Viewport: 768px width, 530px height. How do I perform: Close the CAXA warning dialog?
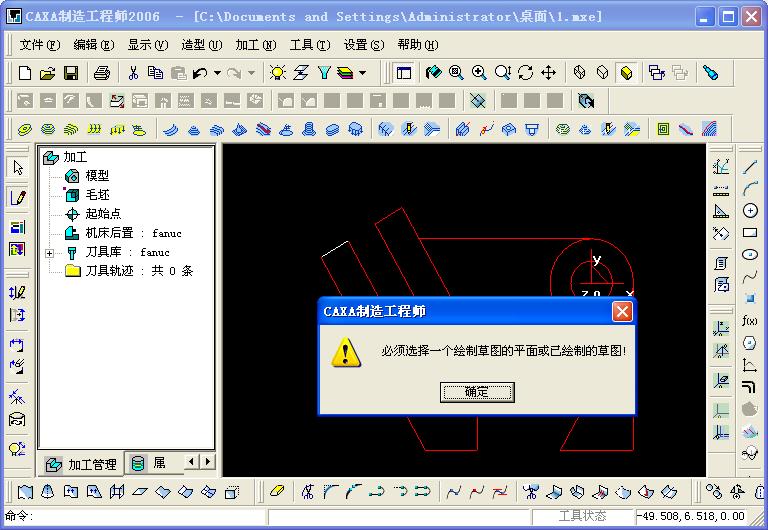(x=622, y=312)
